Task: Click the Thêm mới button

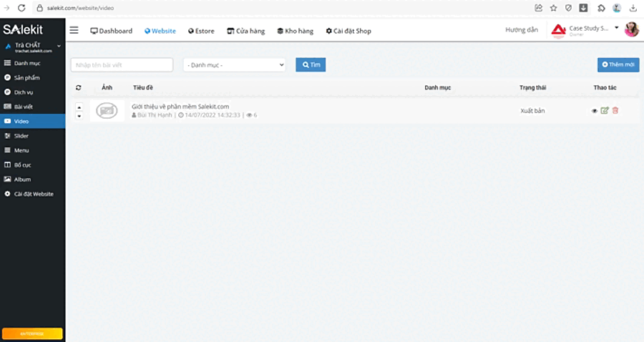Action: coord(618,64)
